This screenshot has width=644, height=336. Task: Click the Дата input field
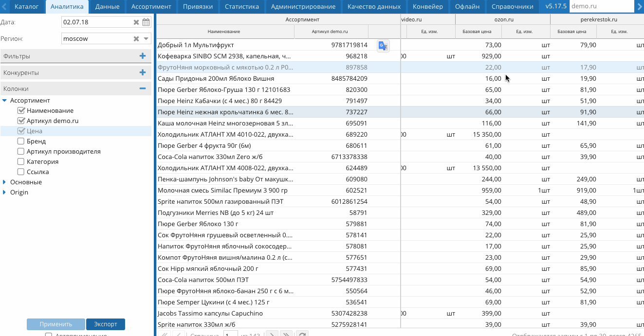coord(97,22)
